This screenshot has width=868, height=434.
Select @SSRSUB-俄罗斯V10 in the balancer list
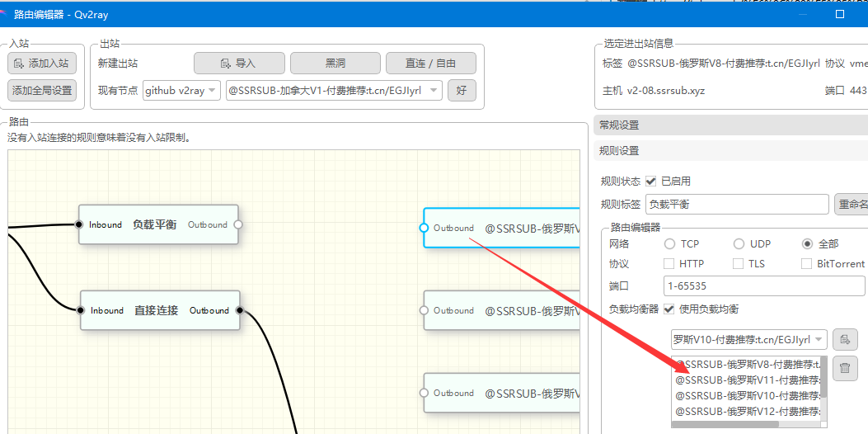click(x=748, y=396)
